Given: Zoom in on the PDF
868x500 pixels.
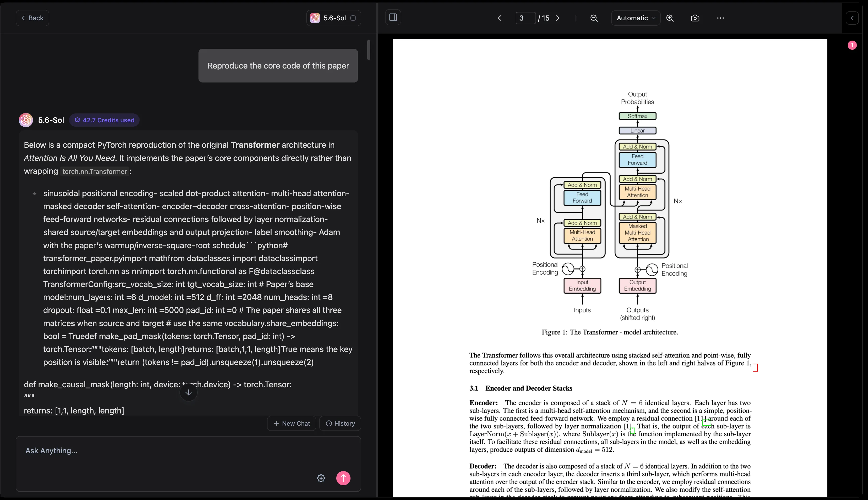Looking at the screenshot, I should pyautogui.click(x=670, y=18).
